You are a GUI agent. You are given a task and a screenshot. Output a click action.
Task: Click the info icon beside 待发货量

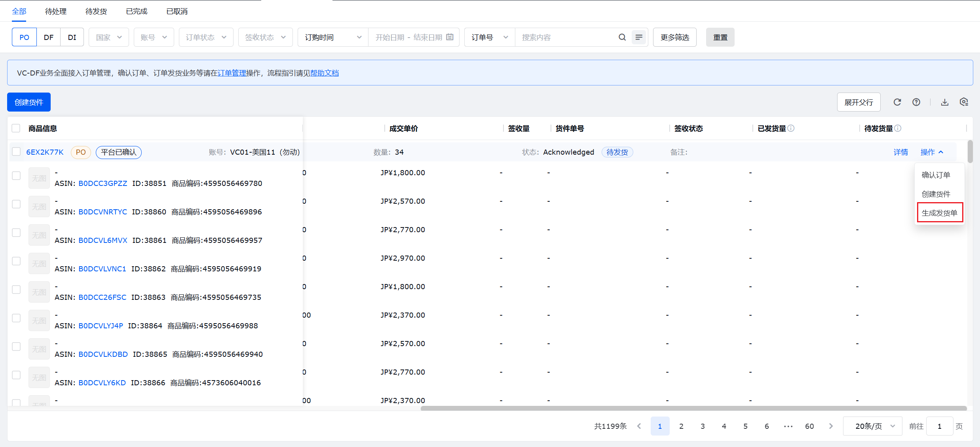898,128
